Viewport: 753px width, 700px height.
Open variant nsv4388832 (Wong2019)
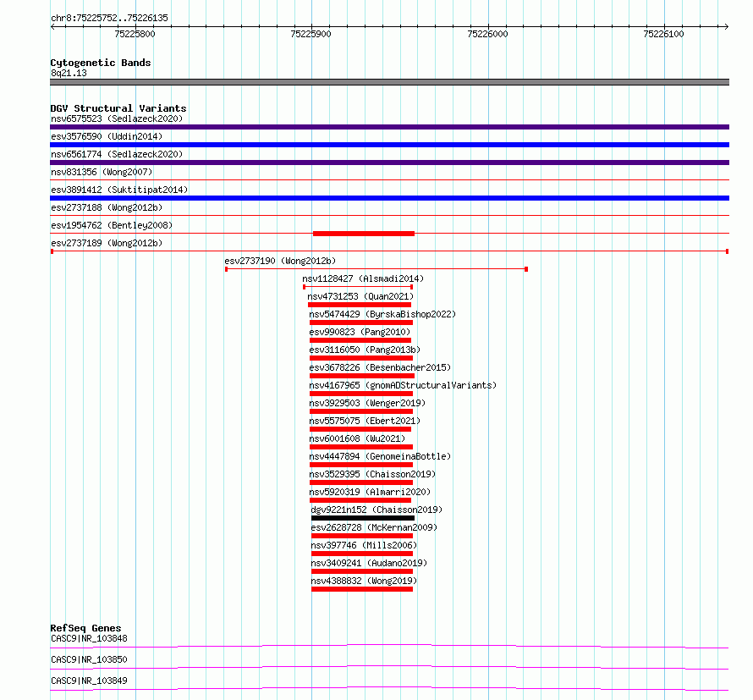[x=364, y=581]
